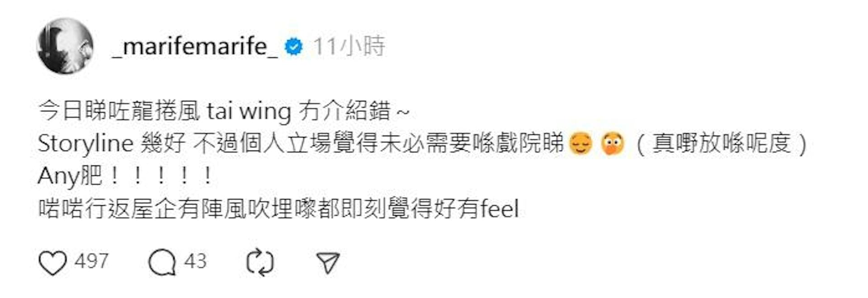
Task: View the 43 replies count
Action: [195, 261]
